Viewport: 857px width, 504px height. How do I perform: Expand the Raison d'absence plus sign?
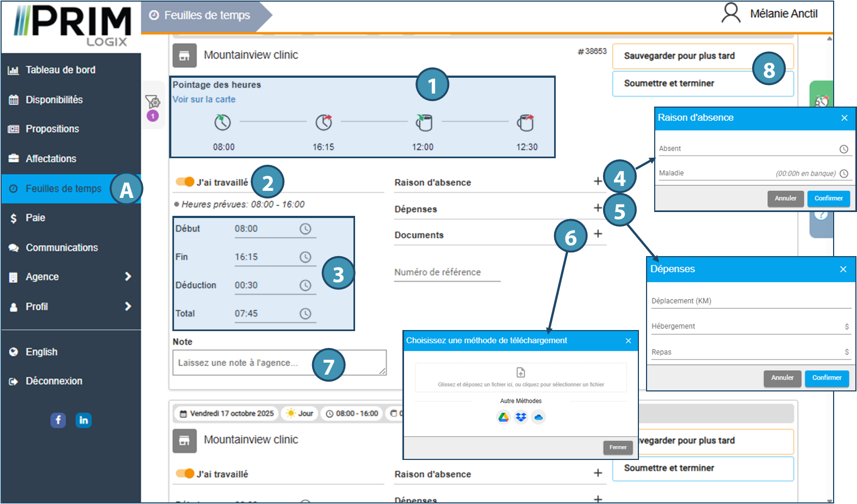[598, 181]
